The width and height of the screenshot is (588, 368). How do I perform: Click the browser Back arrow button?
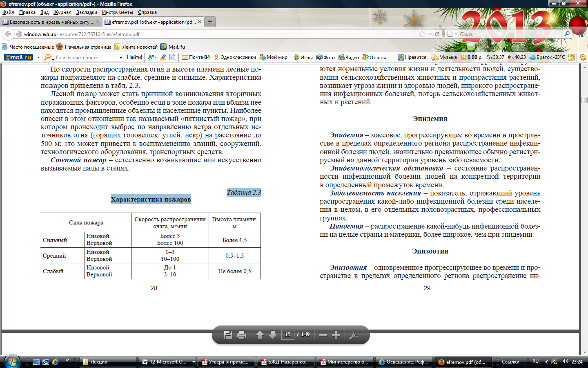[x=8, y=34]
